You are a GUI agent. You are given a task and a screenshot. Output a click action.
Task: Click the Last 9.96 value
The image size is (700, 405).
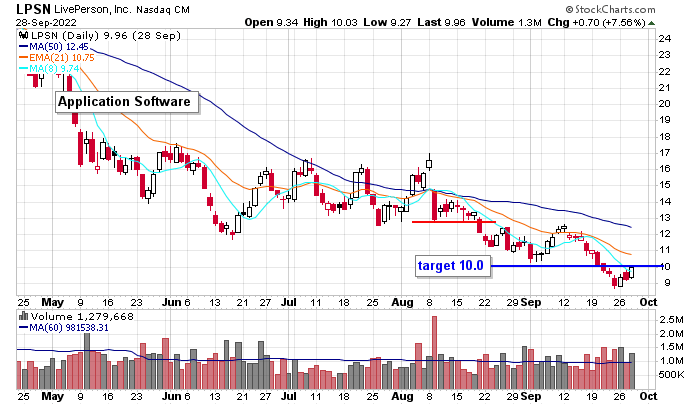[x=441, y=22]
